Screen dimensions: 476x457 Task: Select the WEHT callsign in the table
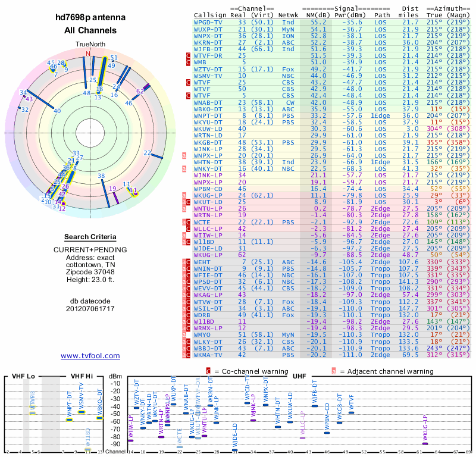click(201, 262)
